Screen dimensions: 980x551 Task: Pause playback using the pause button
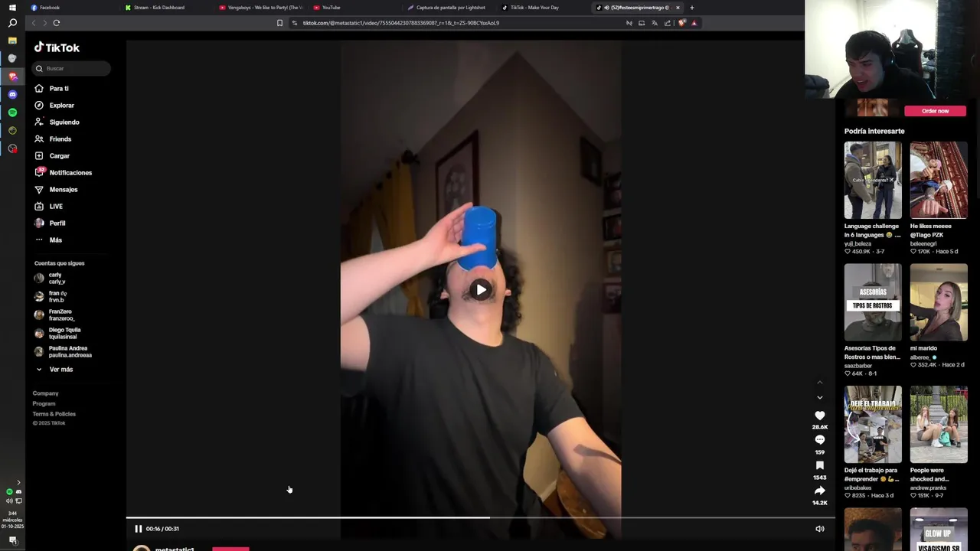coord(139,529)
